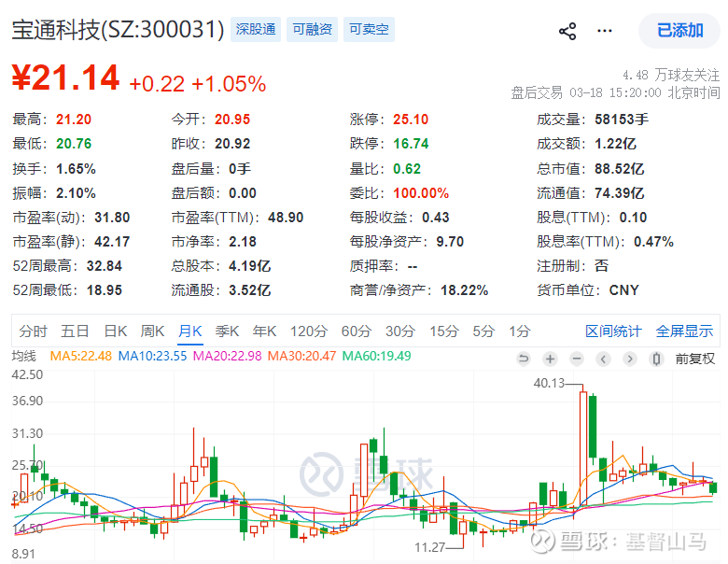Click the MA30:20.47 indicator label
Viewport: 728px width, 564px height.
point(301,357)
